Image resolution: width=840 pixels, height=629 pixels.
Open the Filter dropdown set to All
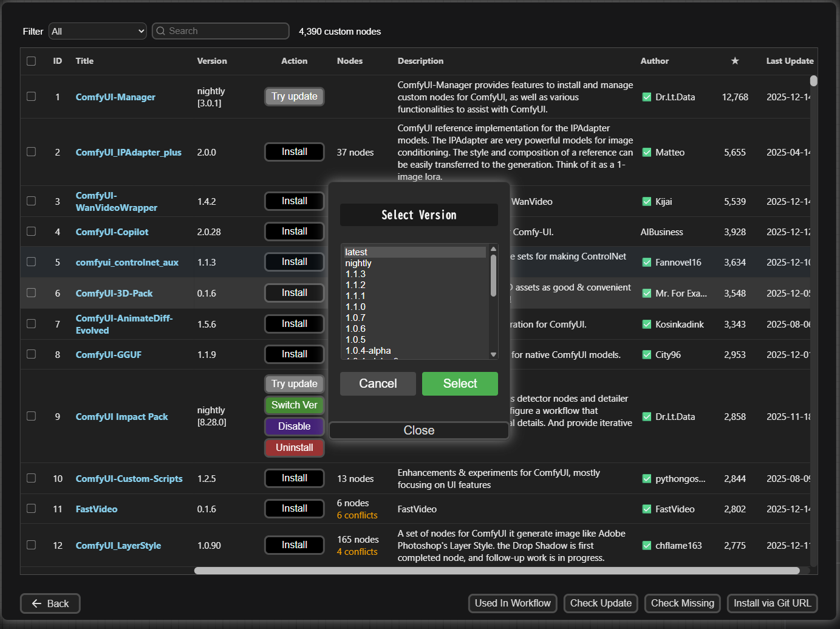[97, 31]
